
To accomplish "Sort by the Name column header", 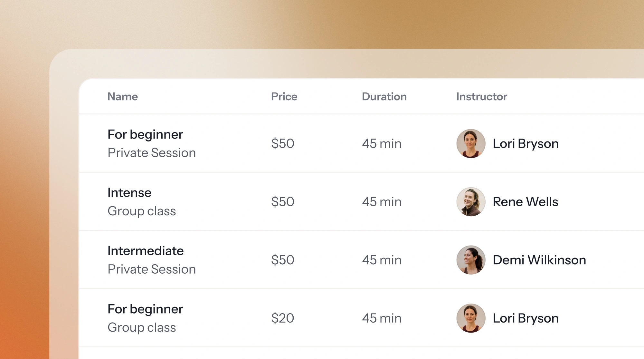I will (123, 96).
